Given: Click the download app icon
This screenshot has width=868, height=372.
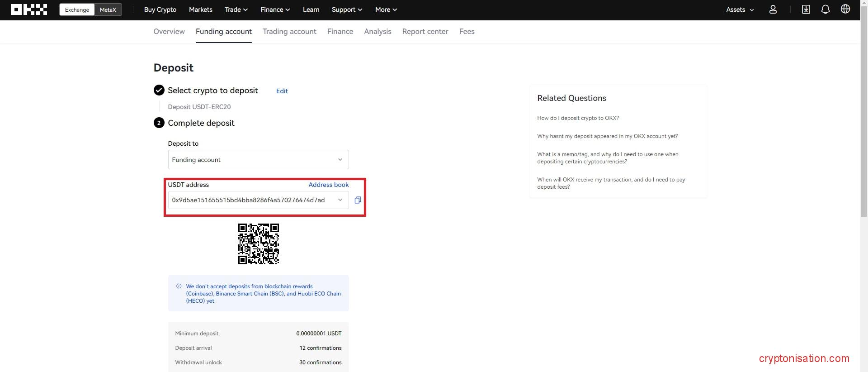Looking at the screenshot, I should (x=806, y=10).
